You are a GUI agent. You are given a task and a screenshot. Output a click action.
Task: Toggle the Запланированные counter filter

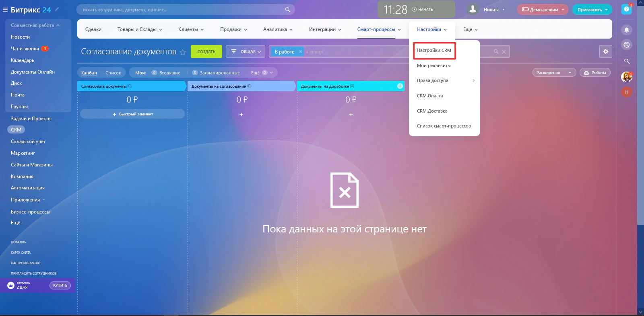pos(216,73)
